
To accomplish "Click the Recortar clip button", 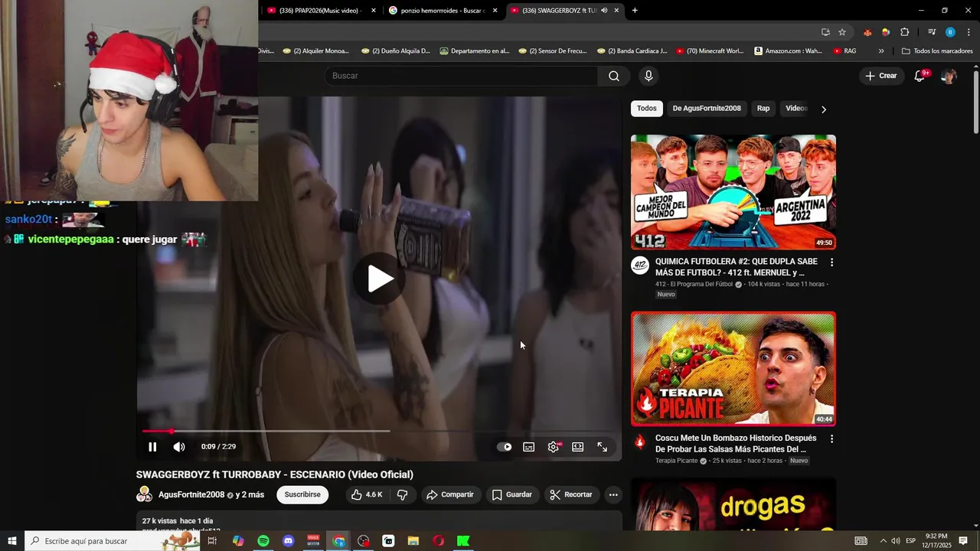I will pos(571,494).
